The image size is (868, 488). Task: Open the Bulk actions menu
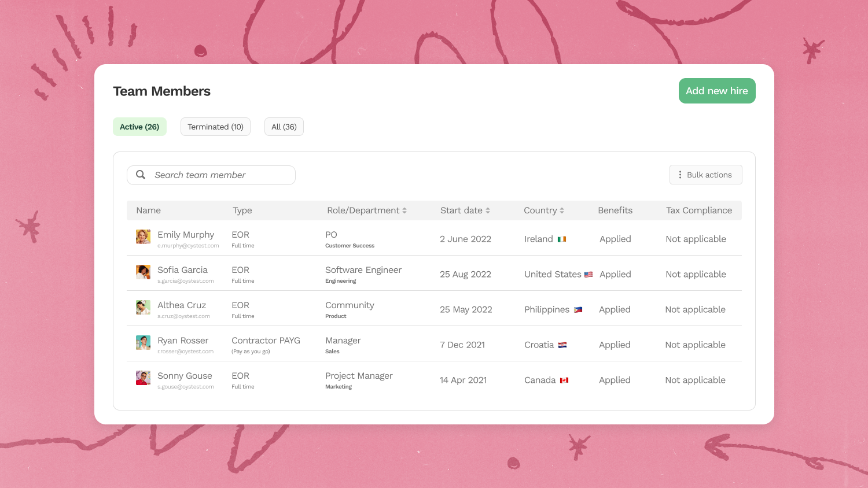[x=706, y=174]
